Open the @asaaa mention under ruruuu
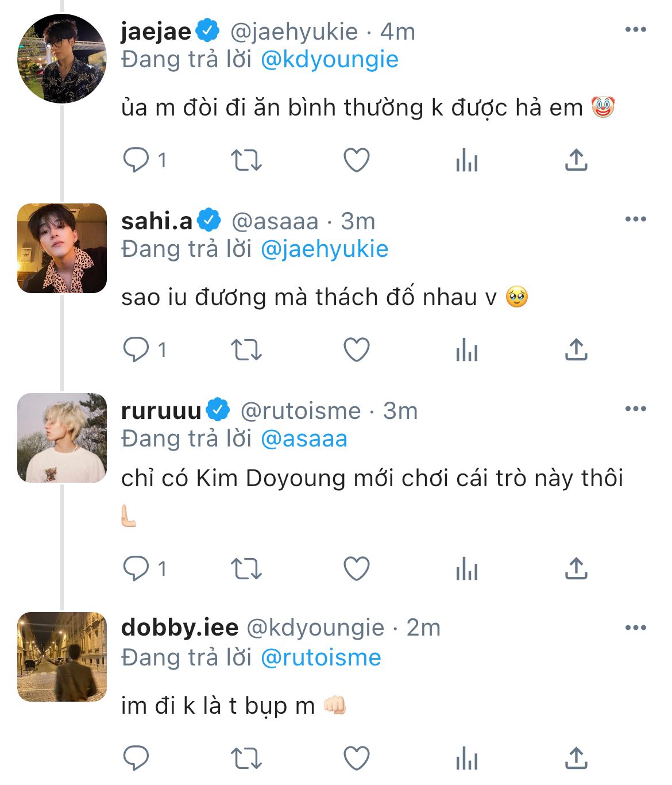The width and height of the screenshot is (672, 785). [304, 439]
